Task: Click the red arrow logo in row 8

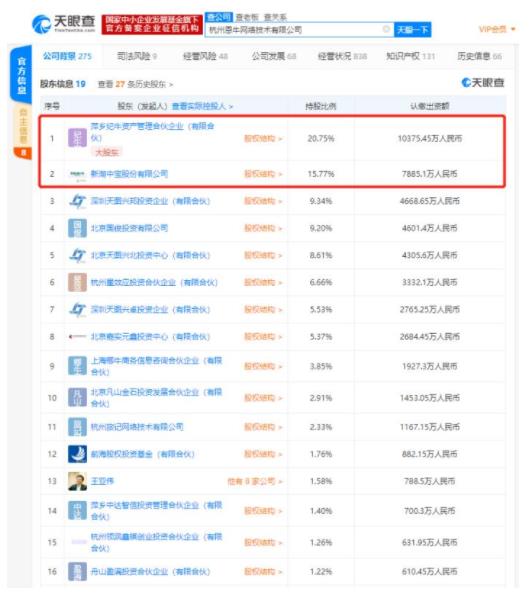Action: pos(77,337)
